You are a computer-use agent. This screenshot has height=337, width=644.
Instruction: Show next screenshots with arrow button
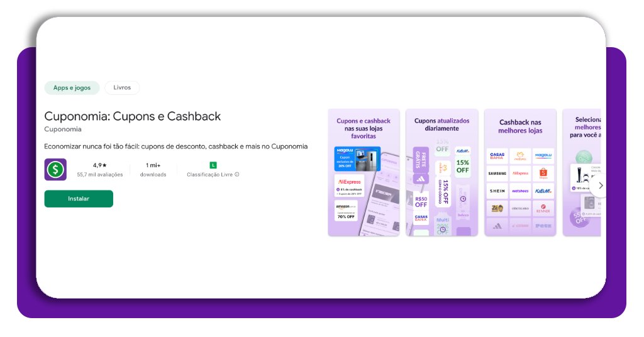pos(601,185)
